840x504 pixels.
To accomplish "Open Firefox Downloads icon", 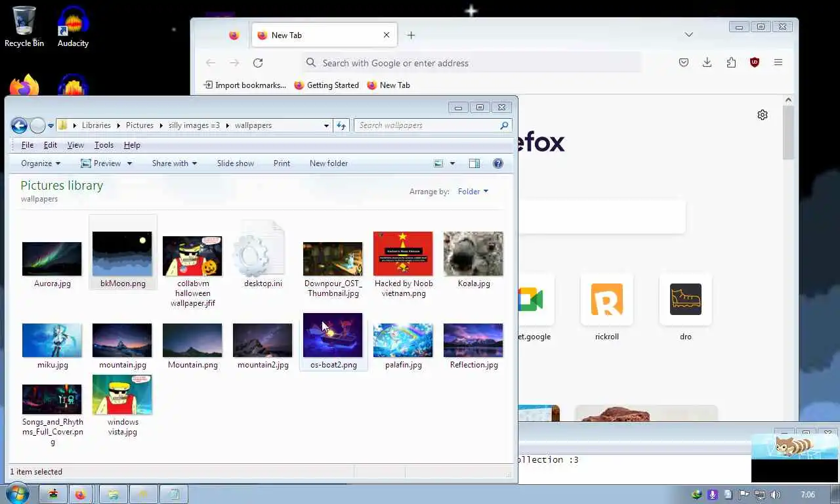I will pyautogui.click(x=707, y=62).
